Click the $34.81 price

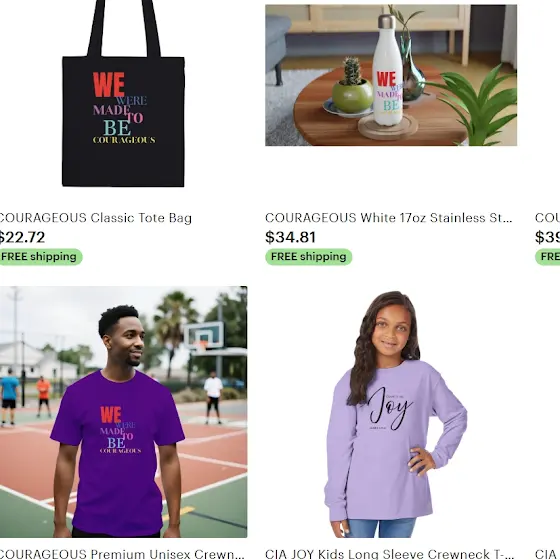coord(290,237)
